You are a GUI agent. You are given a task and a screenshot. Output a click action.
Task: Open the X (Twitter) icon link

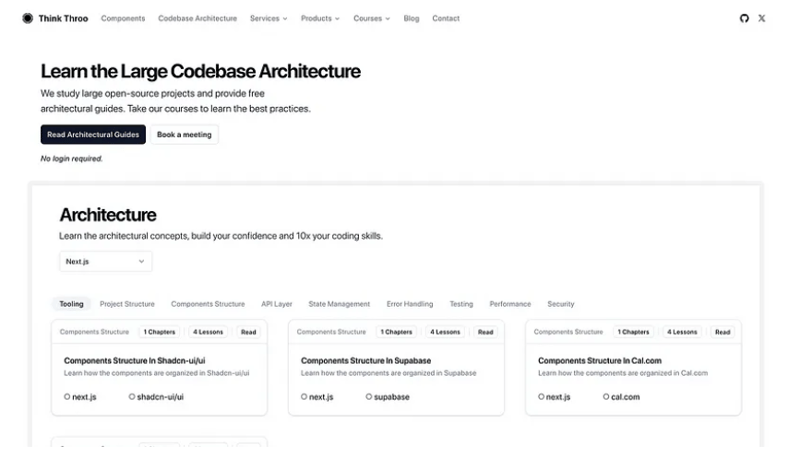click(762, 18)
